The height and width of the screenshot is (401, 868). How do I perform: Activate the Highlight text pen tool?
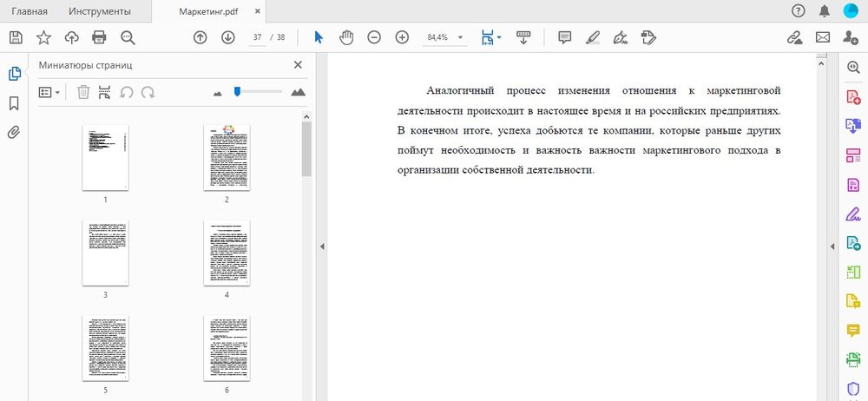tap(592, 37)
